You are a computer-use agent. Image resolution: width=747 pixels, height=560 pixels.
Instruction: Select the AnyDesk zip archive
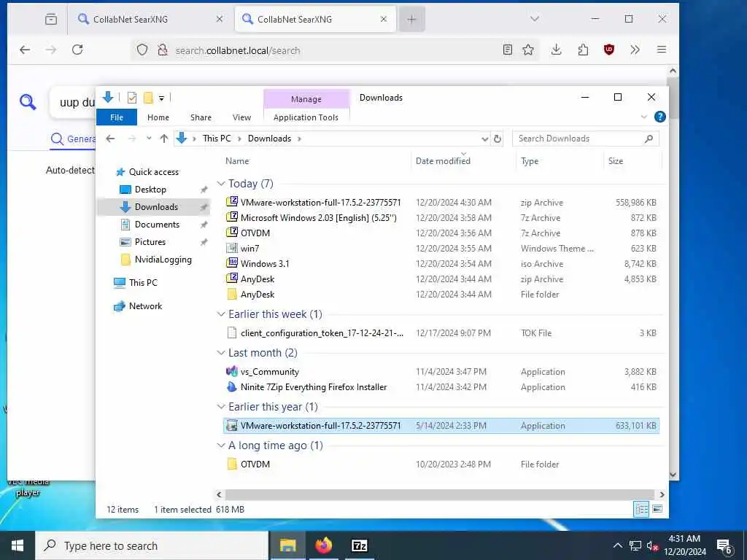coord(441,279)
